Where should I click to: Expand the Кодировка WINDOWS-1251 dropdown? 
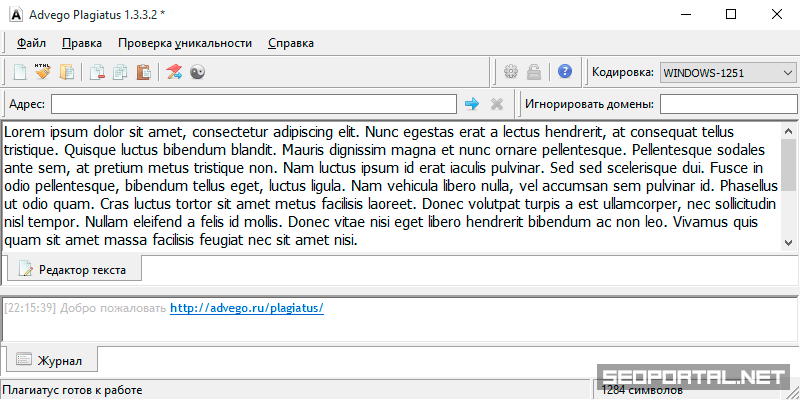727,72
